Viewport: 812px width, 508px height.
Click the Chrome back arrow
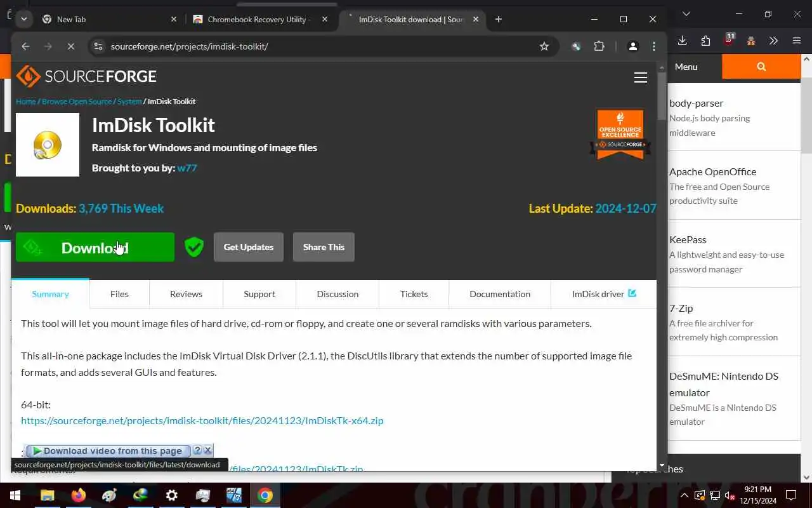pyautogui.click(x=25, y=46)
